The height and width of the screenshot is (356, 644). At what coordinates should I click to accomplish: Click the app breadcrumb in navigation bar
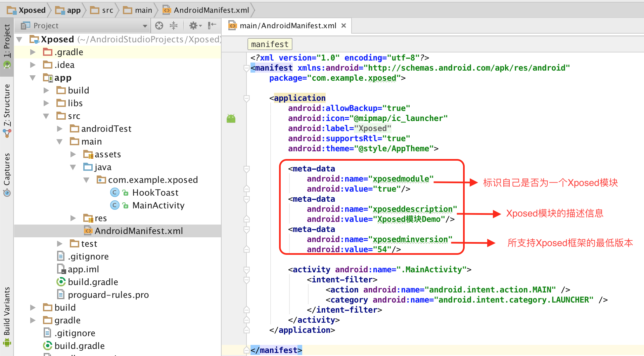pyautogui.click(x=68, y=10)
